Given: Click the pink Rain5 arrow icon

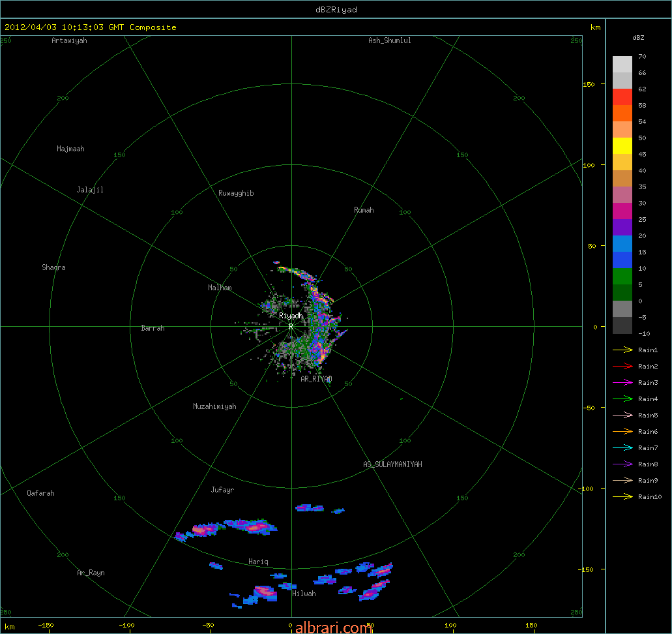Looking at the screenshot, I should [x=622, y=415].
